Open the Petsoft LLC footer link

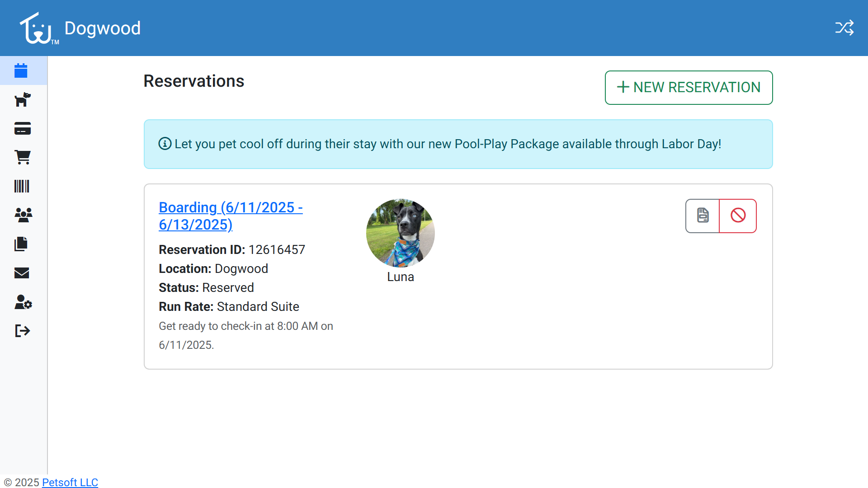click(70, 482)
